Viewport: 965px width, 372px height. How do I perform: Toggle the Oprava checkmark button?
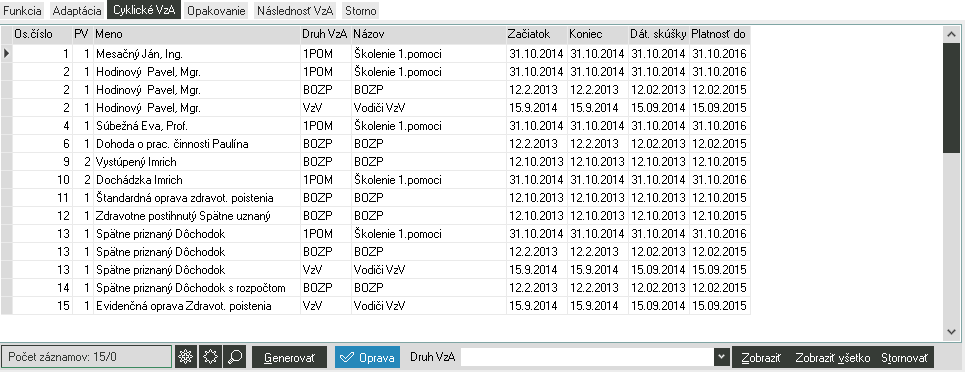367,357
